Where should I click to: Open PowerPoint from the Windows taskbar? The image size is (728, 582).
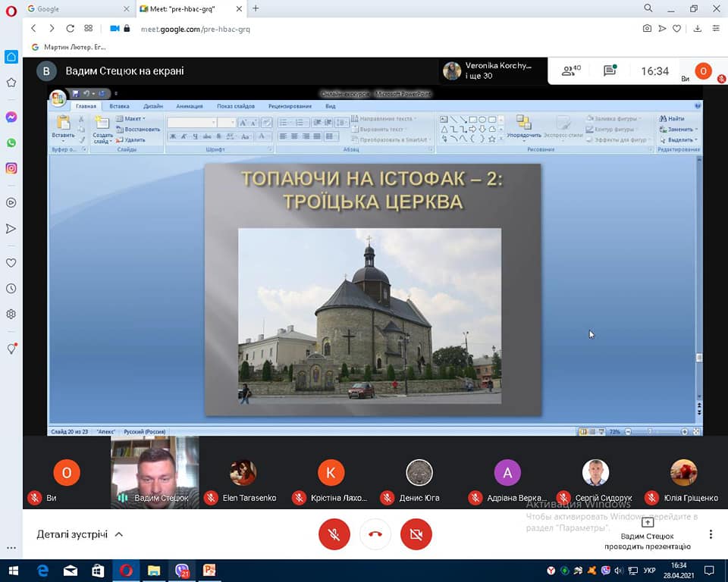(209, 570)
